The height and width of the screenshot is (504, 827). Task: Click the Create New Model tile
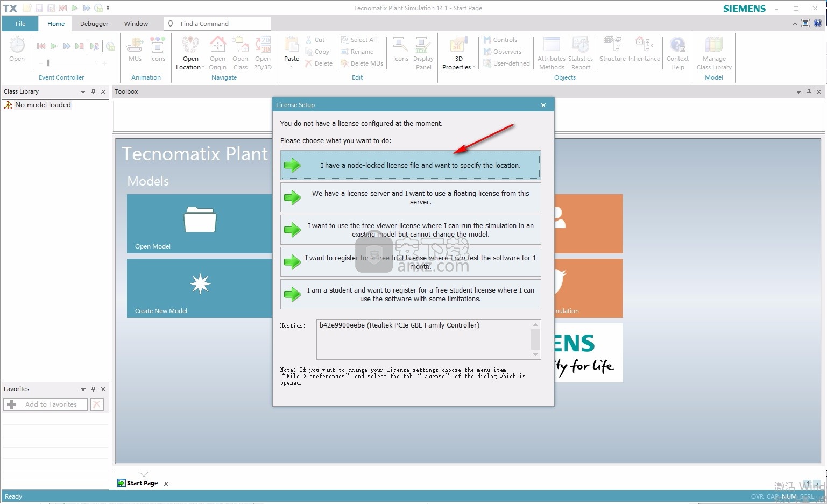[x=200, y=288]
